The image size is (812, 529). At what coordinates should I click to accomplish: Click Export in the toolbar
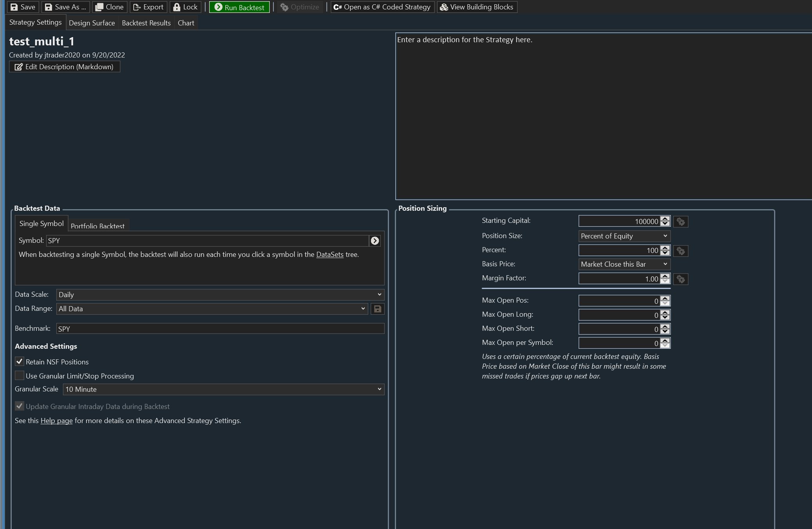point(149,7)
